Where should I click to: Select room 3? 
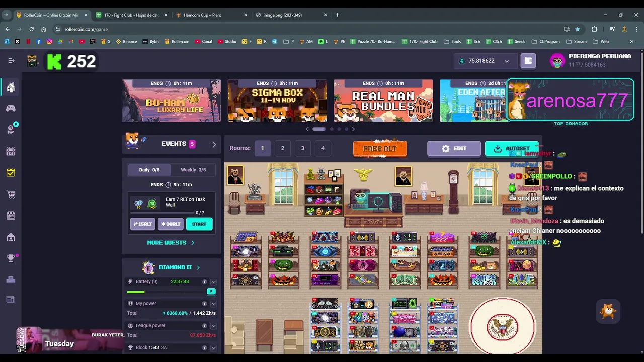302,148
